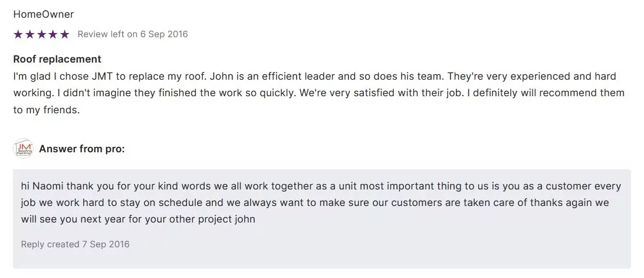Click the first purple rating star
Viewport: 644px width, 278px height.
click(x=18, y=34)
